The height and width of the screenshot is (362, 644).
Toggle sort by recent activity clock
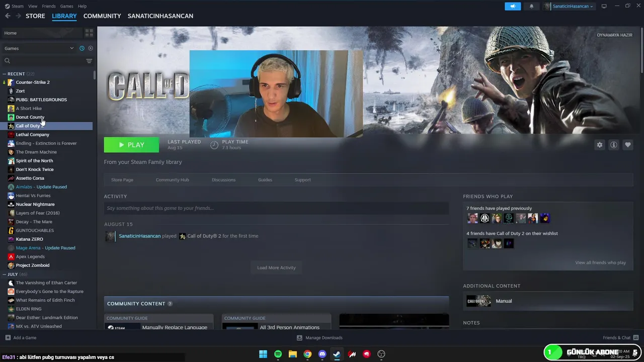82,48
